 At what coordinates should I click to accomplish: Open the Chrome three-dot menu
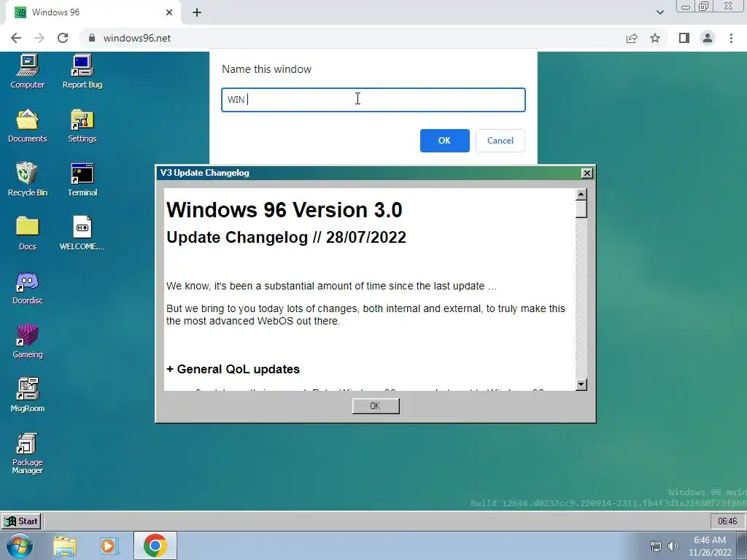[731, 38]
